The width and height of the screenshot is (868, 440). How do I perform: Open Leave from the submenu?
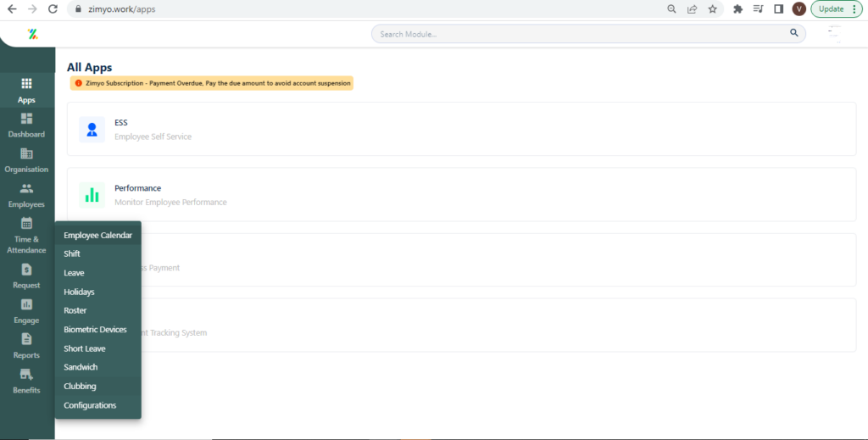[98, 273]
